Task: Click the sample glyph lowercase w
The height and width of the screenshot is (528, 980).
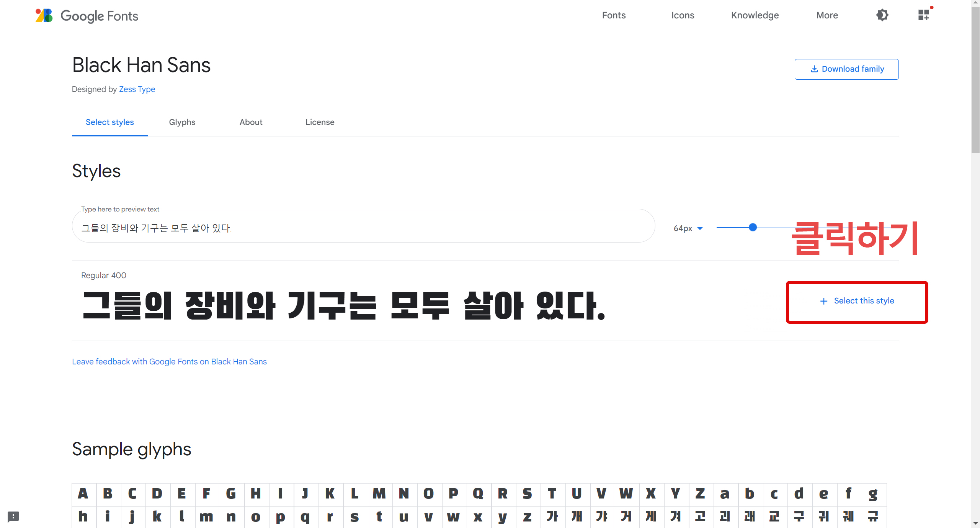Action: pos(453,517)
